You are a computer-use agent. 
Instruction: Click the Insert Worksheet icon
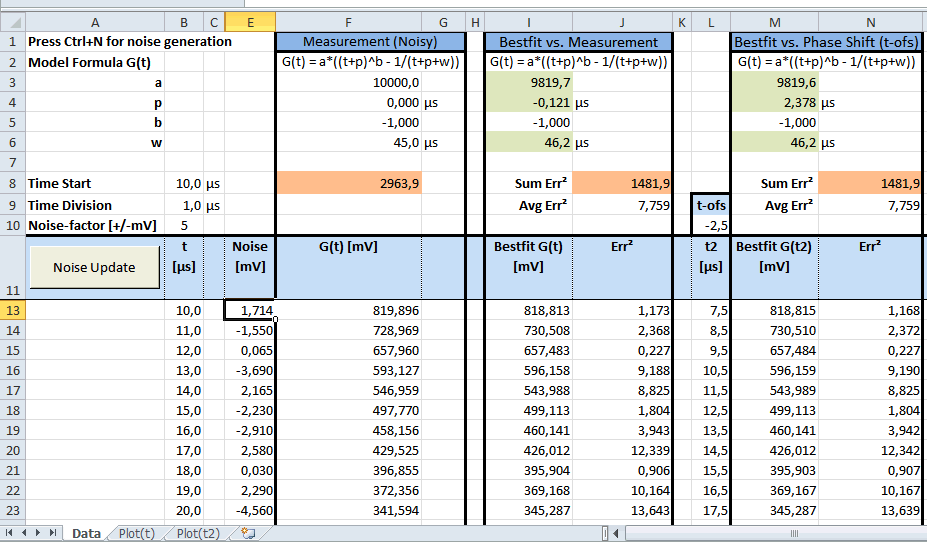coord(247,534)
